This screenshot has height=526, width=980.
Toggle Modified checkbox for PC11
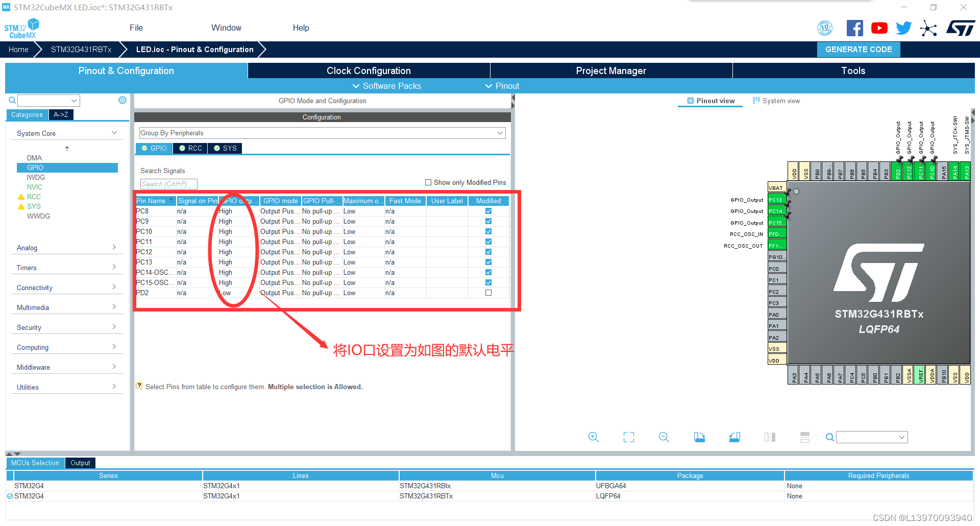(488, 242)
